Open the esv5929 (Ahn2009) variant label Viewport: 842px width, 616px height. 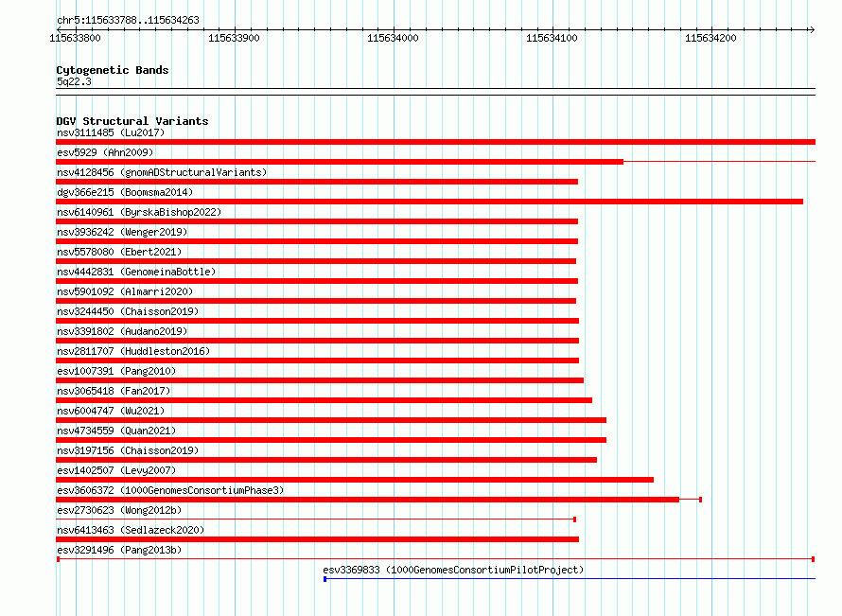coord(105,152)
